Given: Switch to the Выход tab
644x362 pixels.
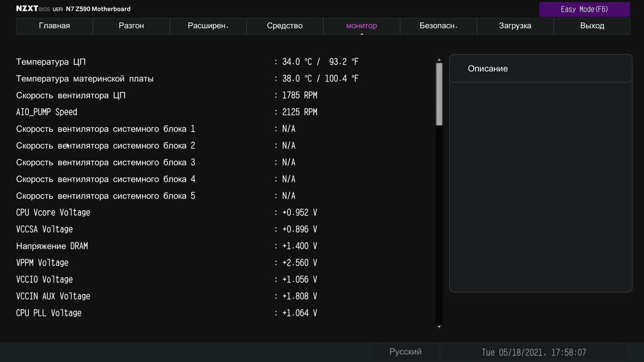Looking at the screenshot, I should [x=592, y=26].
